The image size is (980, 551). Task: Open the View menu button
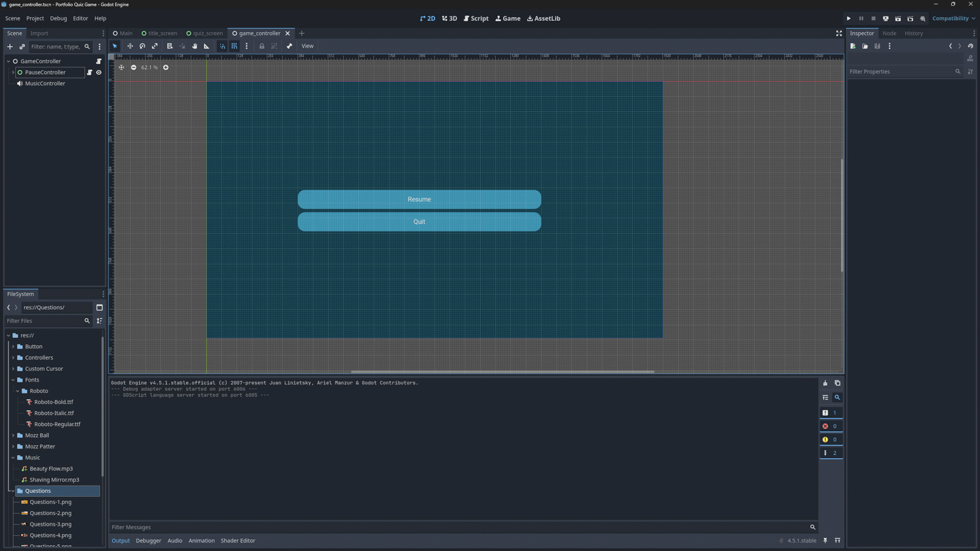click(x=307, y=46)
